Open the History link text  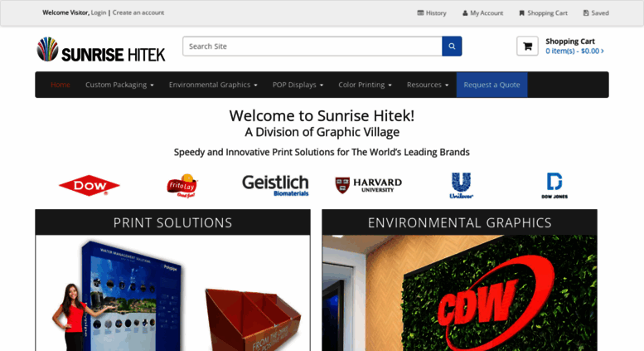pyautogui.click(x=436, y=13)
